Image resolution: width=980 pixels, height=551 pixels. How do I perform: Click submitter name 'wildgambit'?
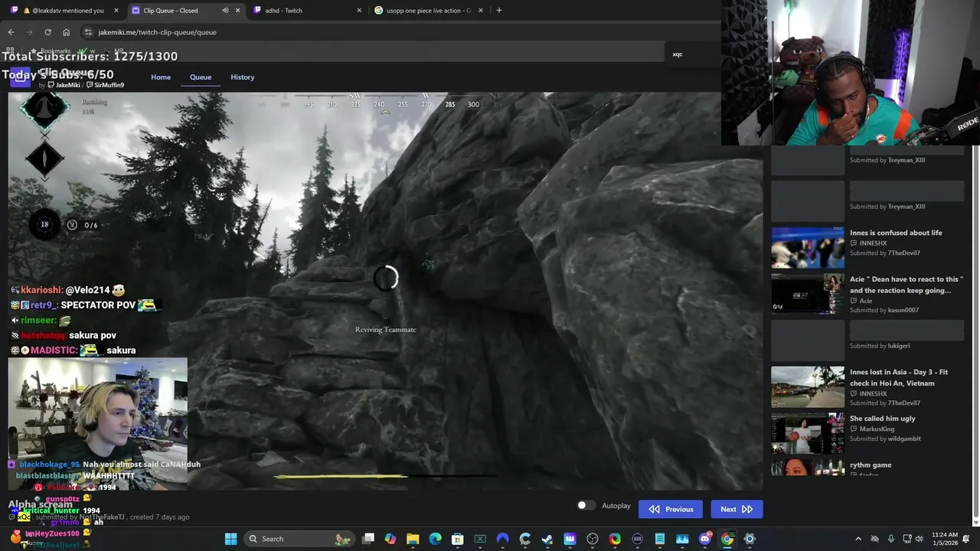tap(904, 439)
